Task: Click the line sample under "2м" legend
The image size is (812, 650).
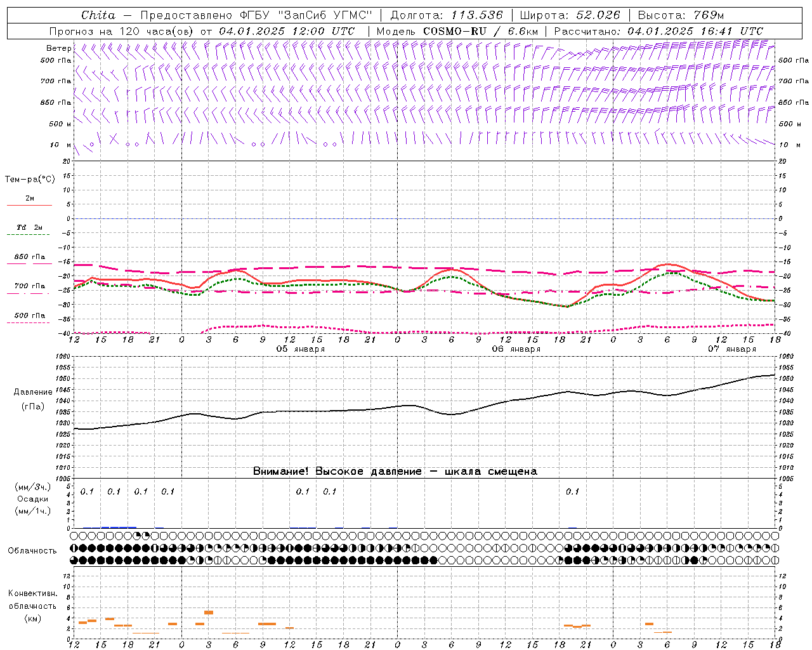Action: pyautogui.click(x=29, y=206)
